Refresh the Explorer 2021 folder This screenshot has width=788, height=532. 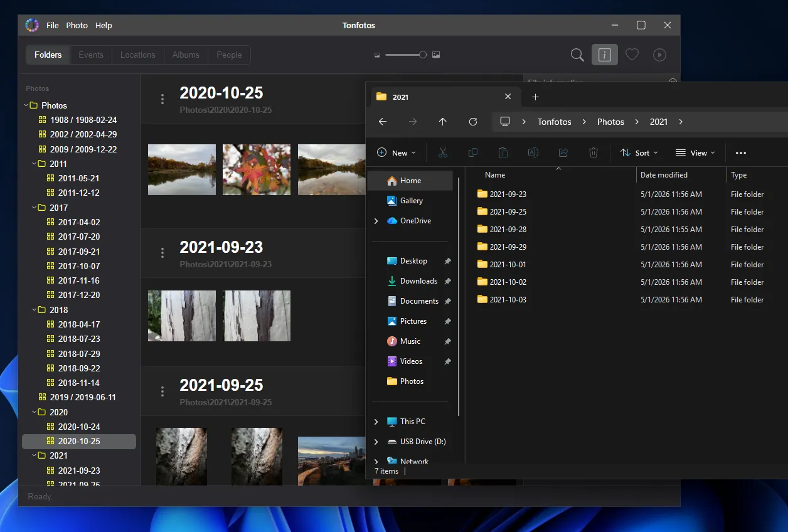tap(473, 122)
